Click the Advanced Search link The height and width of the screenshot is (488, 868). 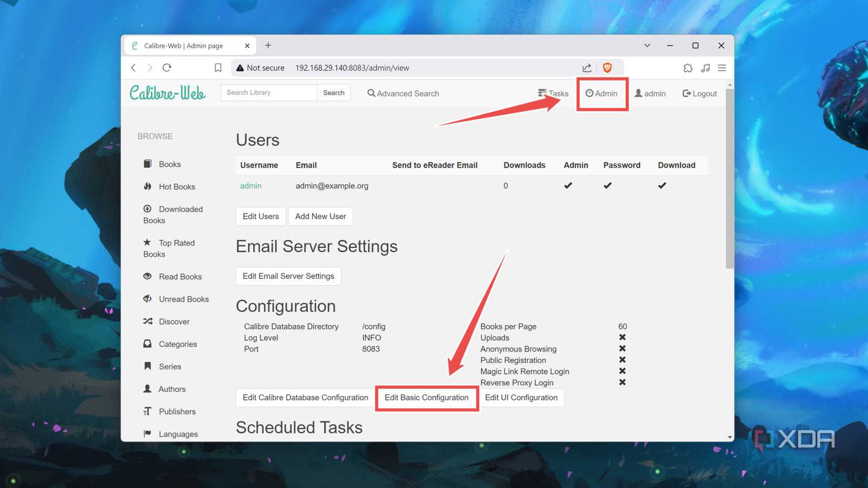coord(403,93)
